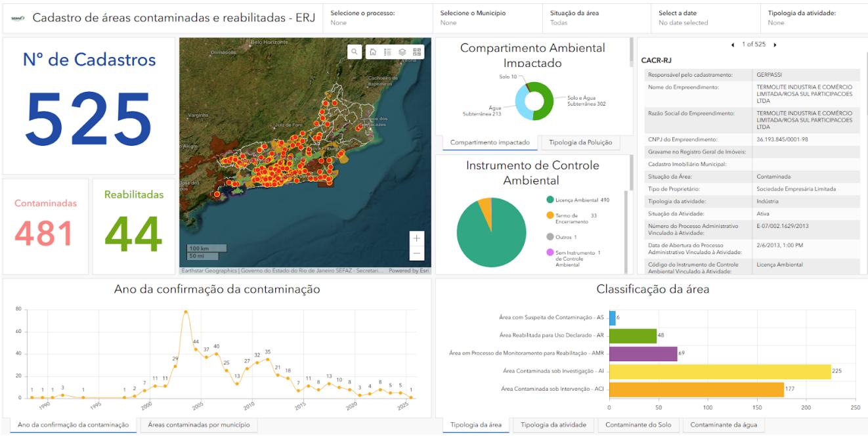The image size is (868, 436).
Task: Open the 'Selecione o processo' filter
Action: point(376,18)
